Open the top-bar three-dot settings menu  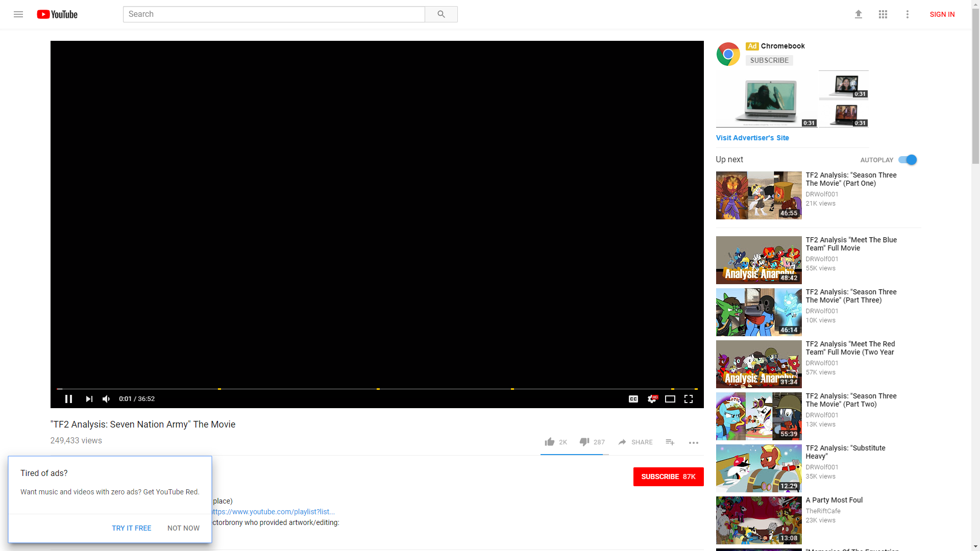(908, 14)
